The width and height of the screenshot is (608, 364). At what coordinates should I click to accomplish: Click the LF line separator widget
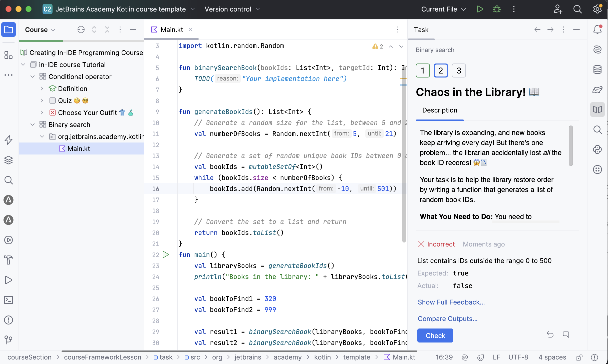point(496,357)
